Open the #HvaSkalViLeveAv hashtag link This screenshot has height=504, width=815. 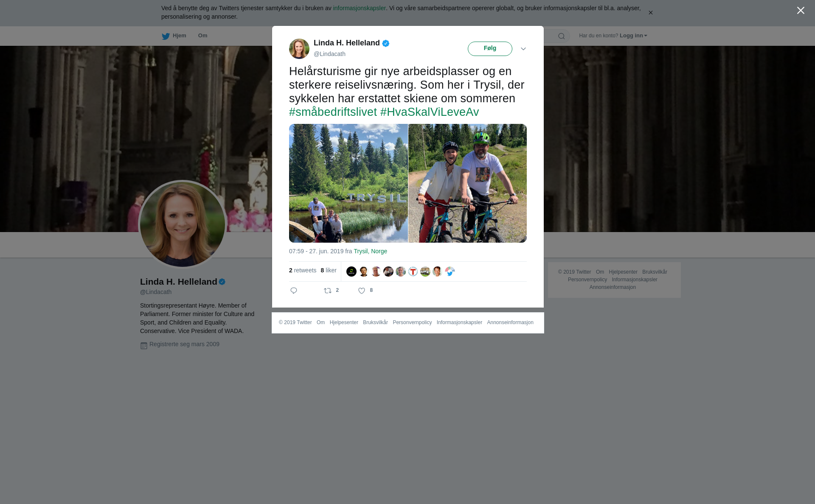click(x=430, y=112)
